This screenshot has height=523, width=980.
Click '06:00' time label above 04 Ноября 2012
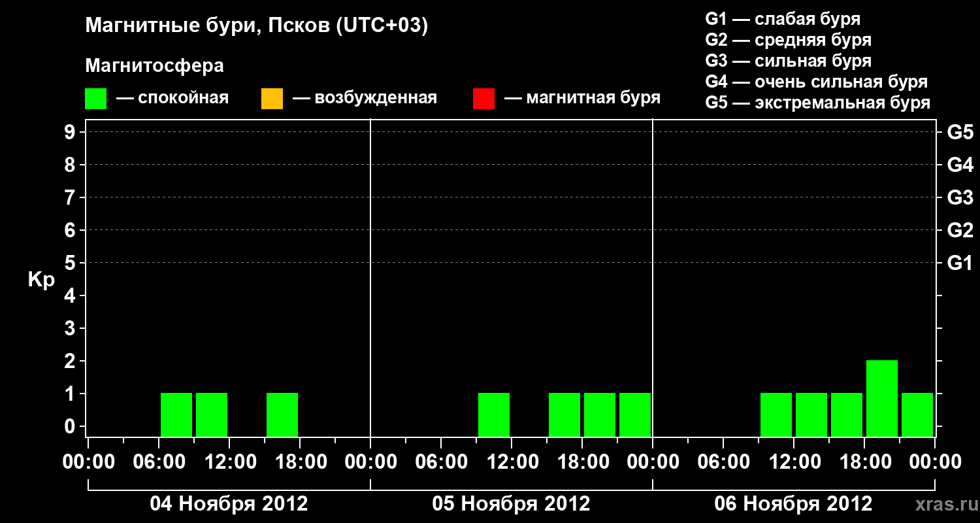tap(159, 462)
